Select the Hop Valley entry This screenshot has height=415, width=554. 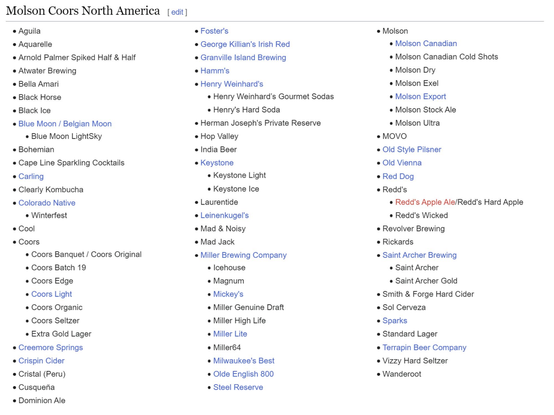coord(219,136)
